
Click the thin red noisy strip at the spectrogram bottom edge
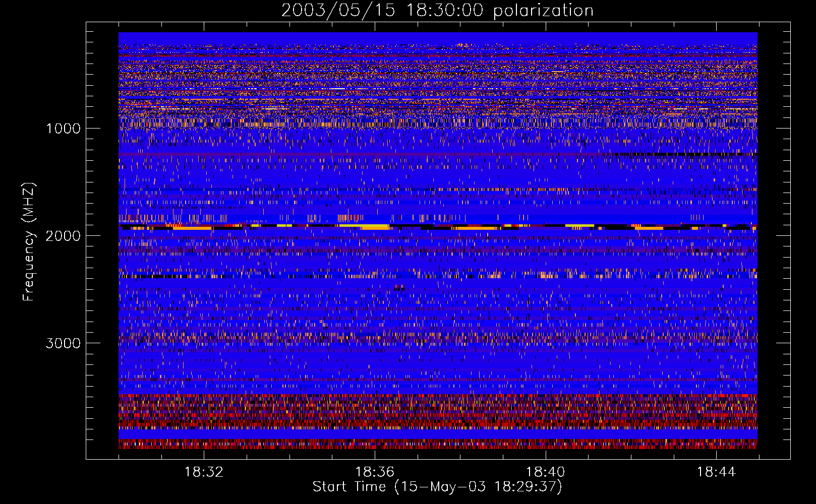[437, 445]
